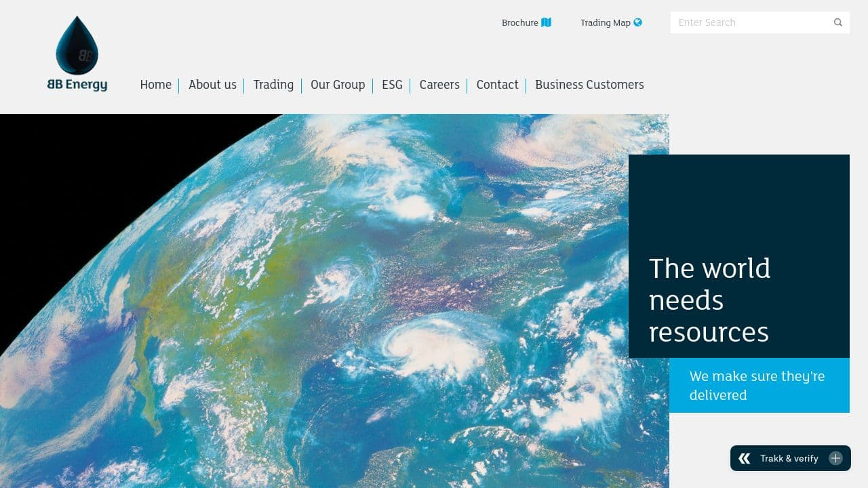Click inside the Enter Search field
Image resolution: width=868 pixels, height=488 pixels.
point(746,22)
